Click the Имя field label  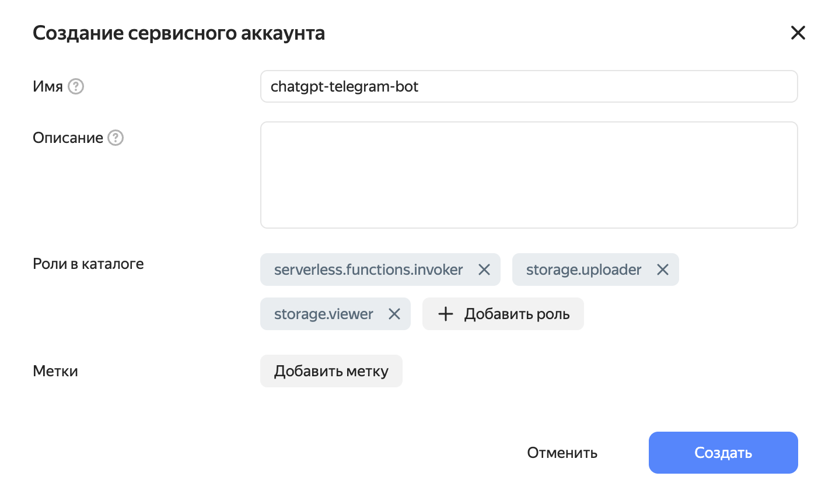click(48, 86)
